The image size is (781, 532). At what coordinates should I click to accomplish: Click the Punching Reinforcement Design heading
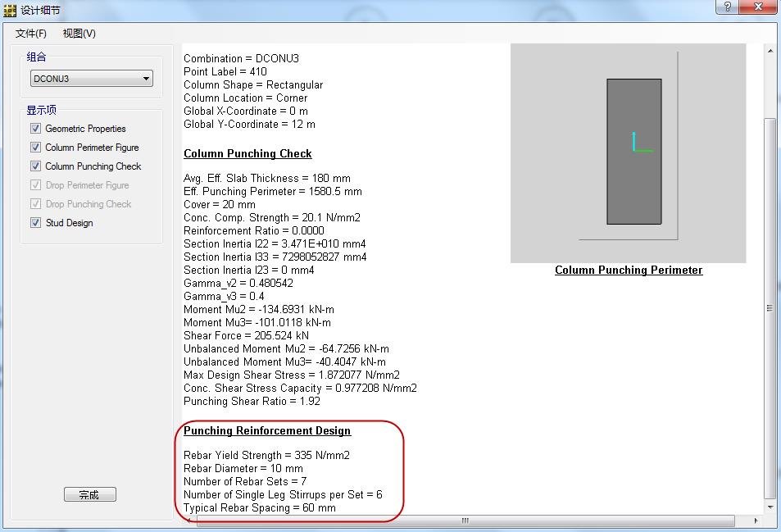coord(266,431)
